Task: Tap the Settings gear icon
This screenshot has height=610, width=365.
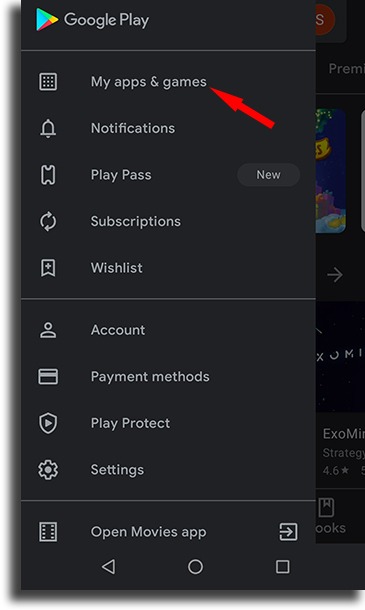Action: click(x=48, y=470)
